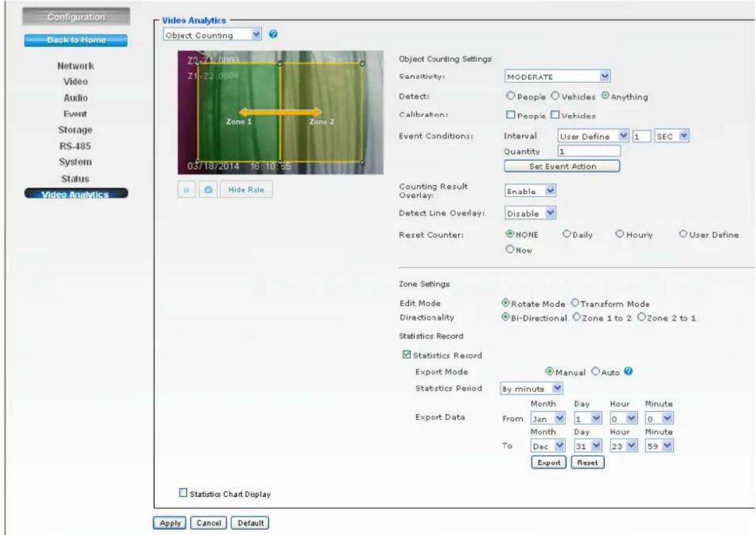Viewport: 756px width, 535px height.
Task: Open the To Hour 23 dropdown
Action: tap(624, 447)
